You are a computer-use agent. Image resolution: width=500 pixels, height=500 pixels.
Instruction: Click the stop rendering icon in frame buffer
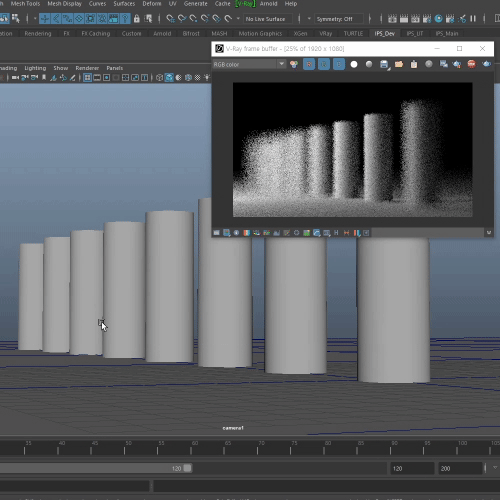471,64
